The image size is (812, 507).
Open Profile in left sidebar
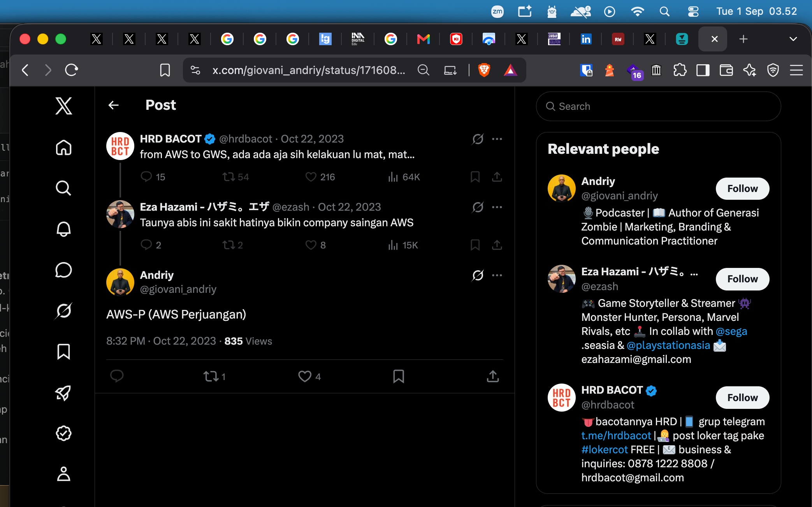[64, 474]
